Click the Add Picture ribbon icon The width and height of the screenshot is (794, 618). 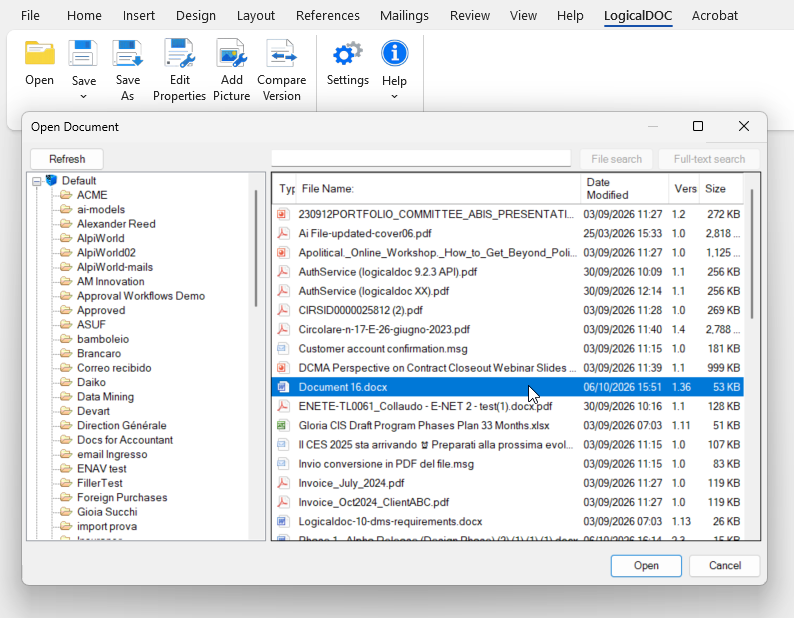coord(231,53)
